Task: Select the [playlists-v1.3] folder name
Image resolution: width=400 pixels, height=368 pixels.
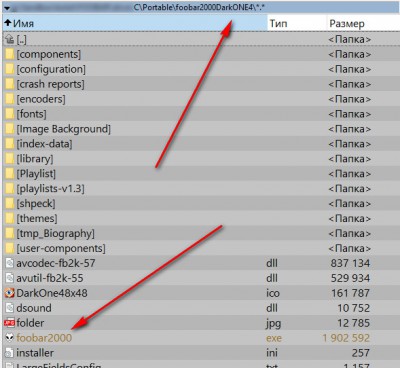Action: (50, 189)
